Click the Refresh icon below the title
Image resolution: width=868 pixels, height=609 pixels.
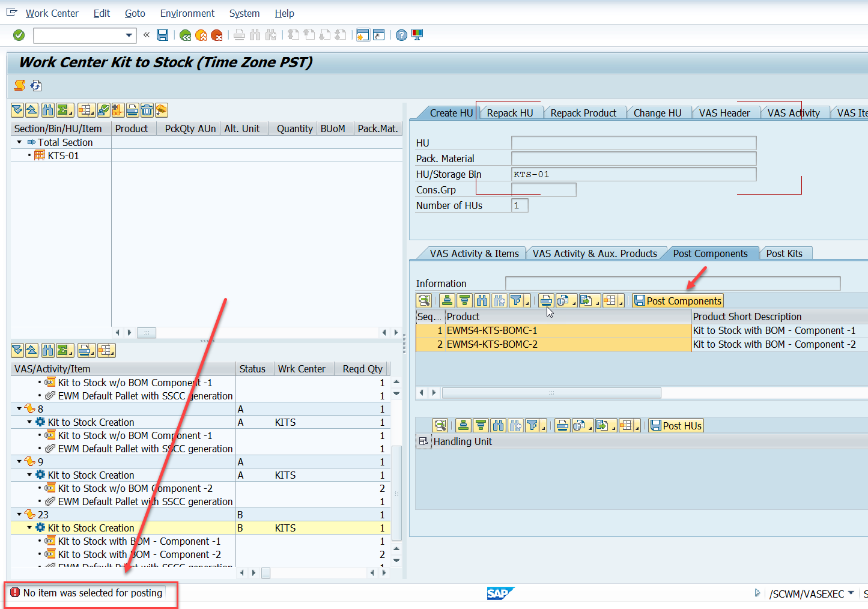pos(36,85)
